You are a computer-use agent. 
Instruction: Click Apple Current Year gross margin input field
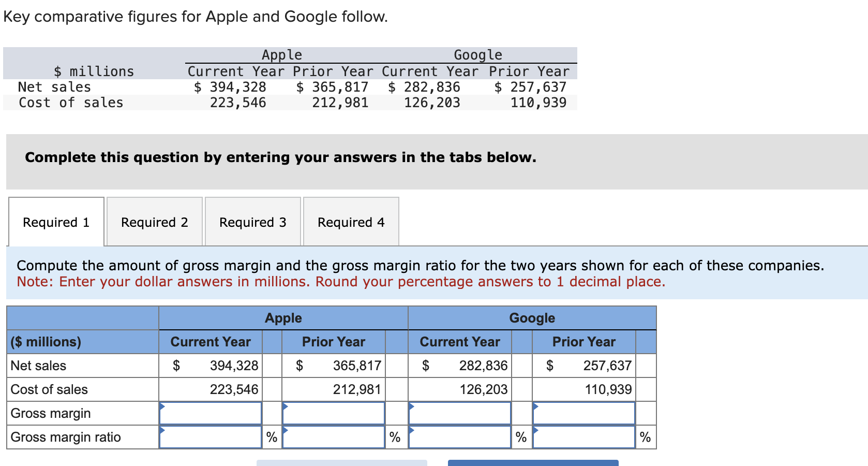(210, 413)
